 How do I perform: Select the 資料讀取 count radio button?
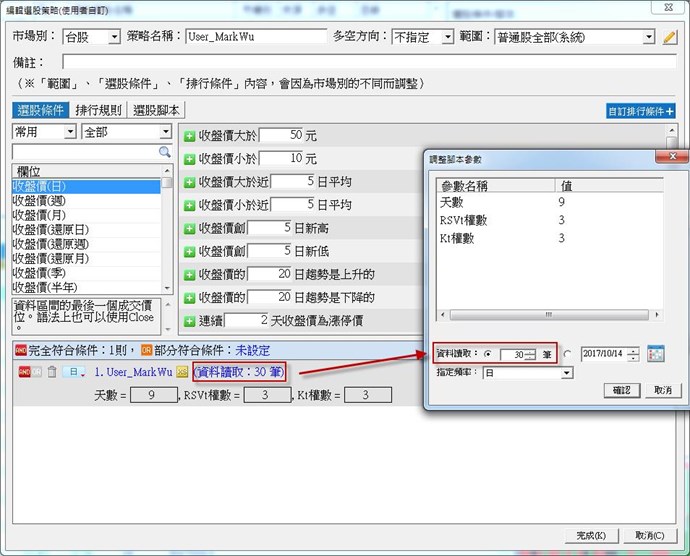coord(489,353)
